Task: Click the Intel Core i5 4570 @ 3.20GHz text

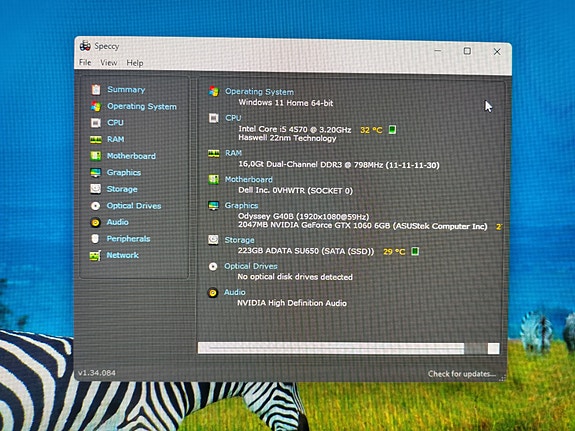Action: click(295, 129)
